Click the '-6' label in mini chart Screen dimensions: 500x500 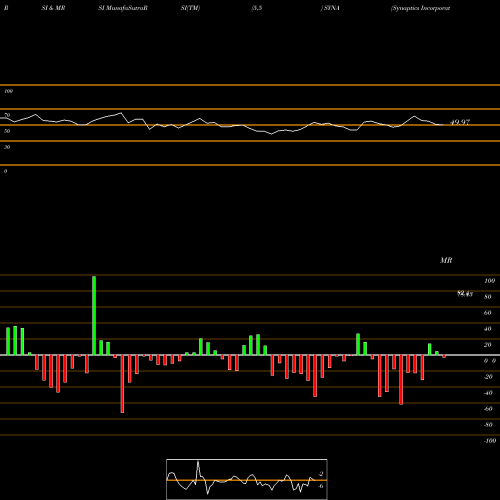click(321, 486)
